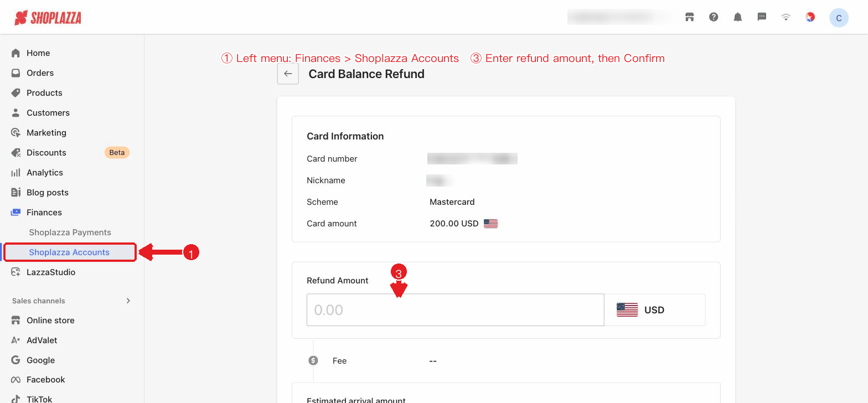Click the Shoplazza logo

[48, 18]
